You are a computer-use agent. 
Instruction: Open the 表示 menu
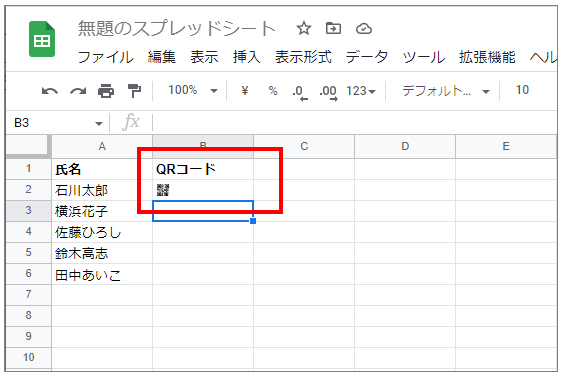pyautogui.click(x=204, y=57)
